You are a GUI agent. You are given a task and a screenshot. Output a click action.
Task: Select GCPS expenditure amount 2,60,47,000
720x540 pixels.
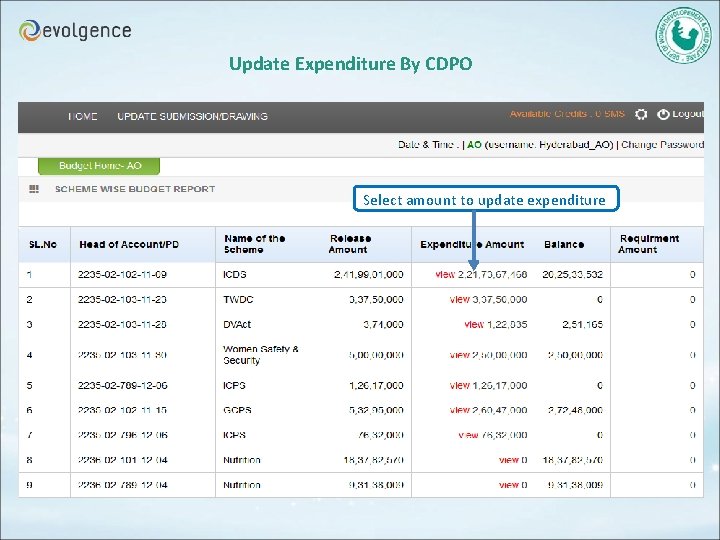click(500, 410)
